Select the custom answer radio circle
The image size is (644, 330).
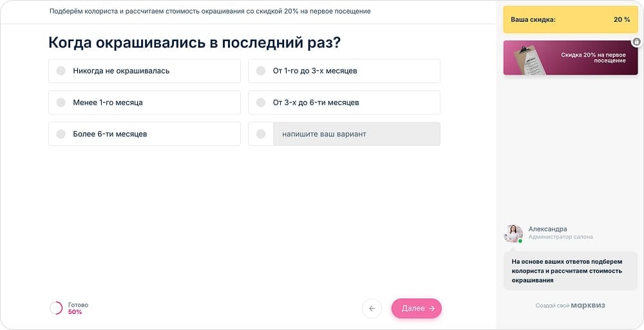261,134
